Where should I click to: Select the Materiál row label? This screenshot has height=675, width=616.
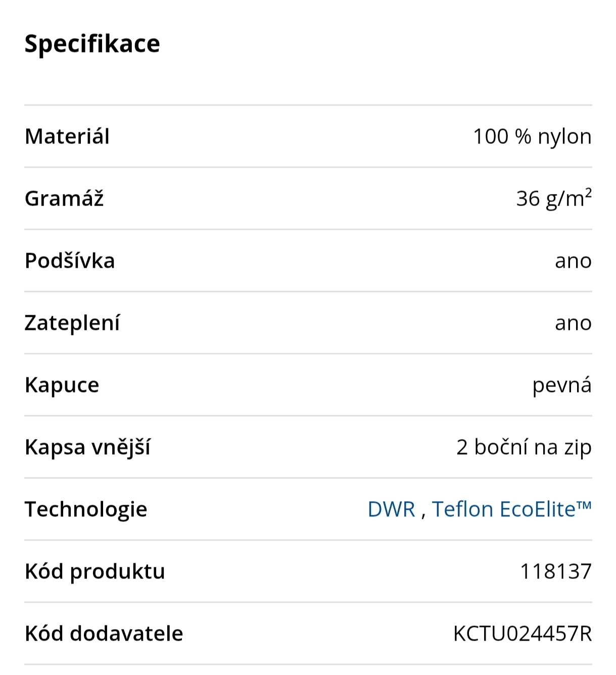(67, 136)
